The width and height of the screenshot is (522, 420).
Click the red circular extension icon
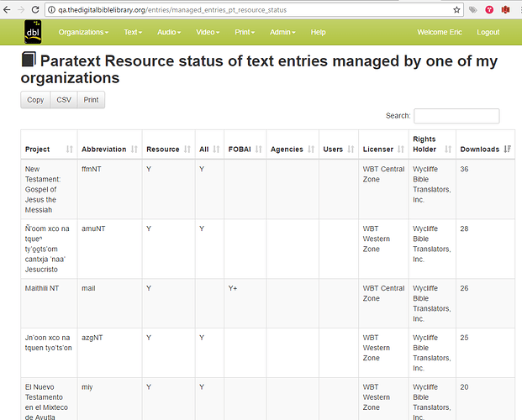point(489,9)
